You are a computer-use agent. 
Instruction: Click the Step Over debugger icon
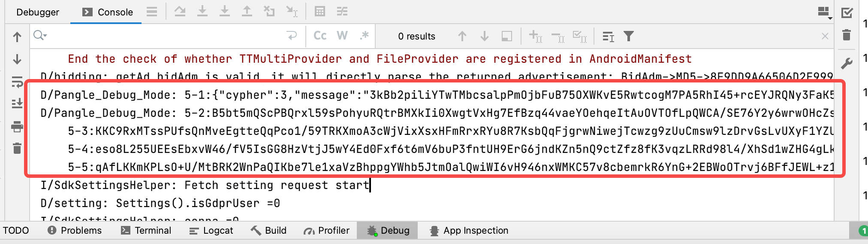click(x=180, y=12)
